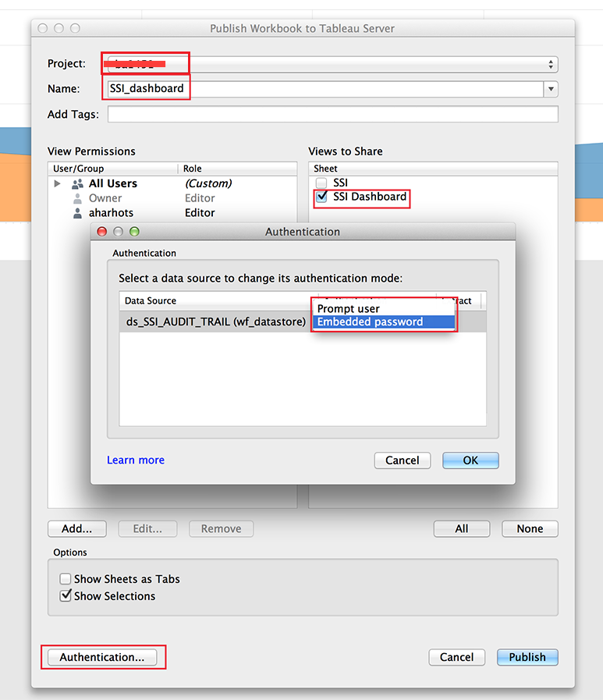This screenshot has height=700, width=603.
Task: Select the aharhots user icon
Action: [78, 213]
